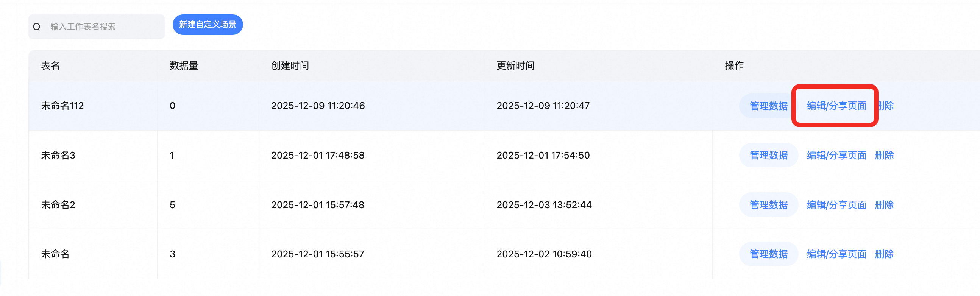
Task: Select the 未命名112 table name cell
Action: coord(62,106)
